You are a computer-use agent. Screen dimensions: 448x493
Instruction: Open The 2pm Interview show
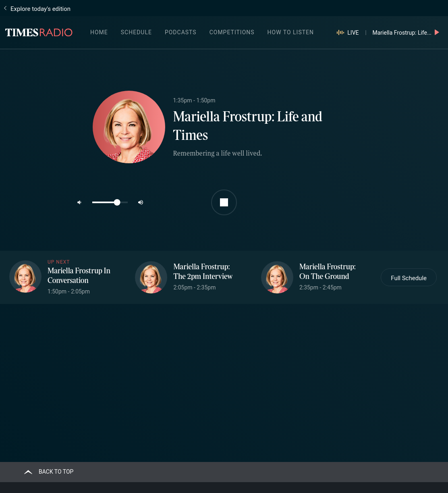pyautogui.click(x=203, y=271)
